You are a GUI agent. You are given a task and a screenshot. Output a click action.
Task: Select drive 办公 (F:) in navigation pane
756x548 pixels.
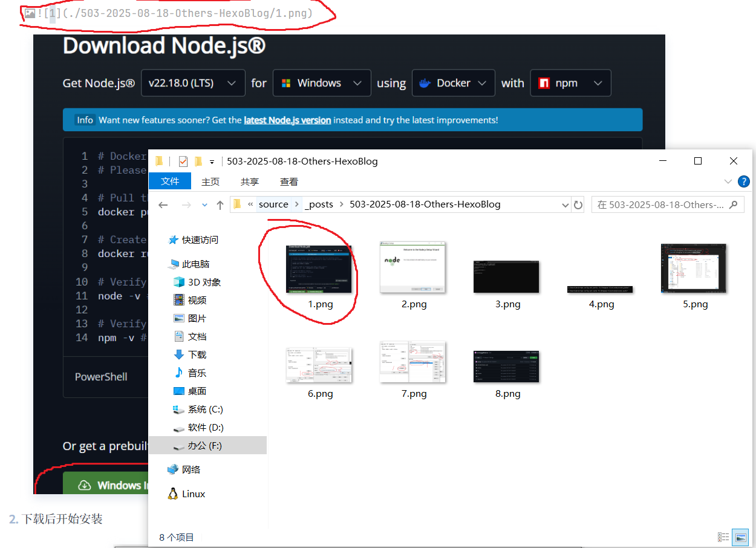[x=207, y=446]
